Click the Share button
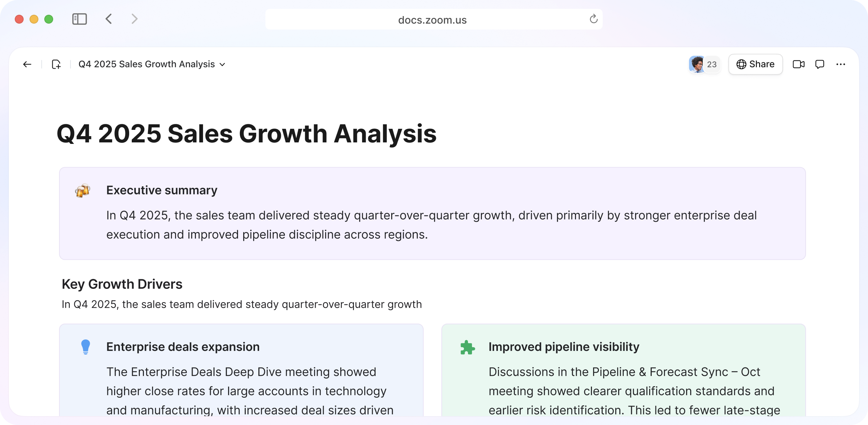The height and width of the screenshot is (425, 868). tap(755, 65)
